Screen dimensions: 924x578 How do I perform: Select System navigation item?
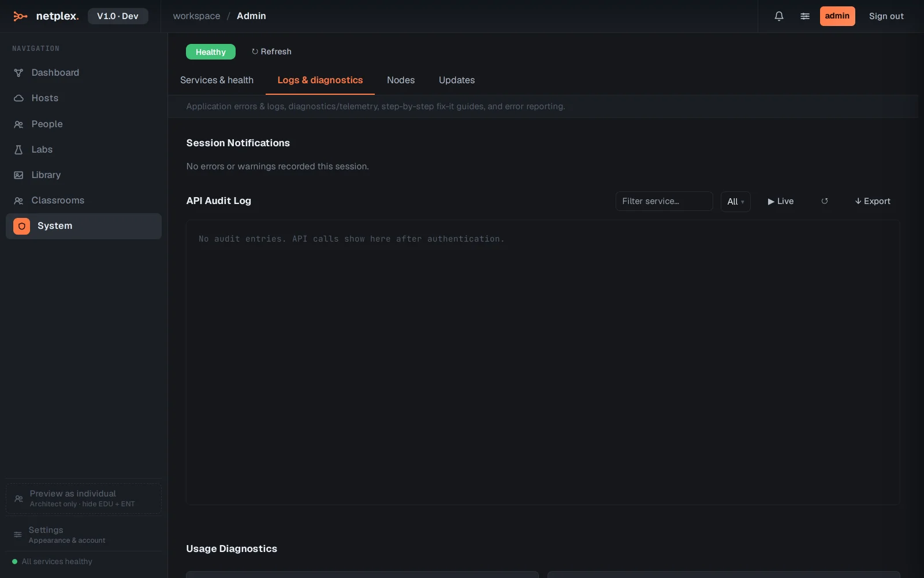84,226
